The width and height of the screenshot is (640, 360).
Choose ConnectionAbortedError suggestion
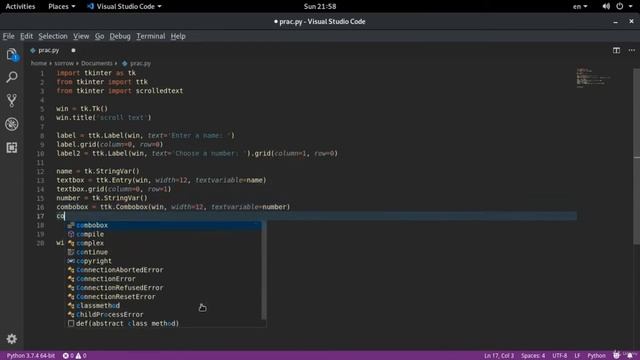pos(164,270)
